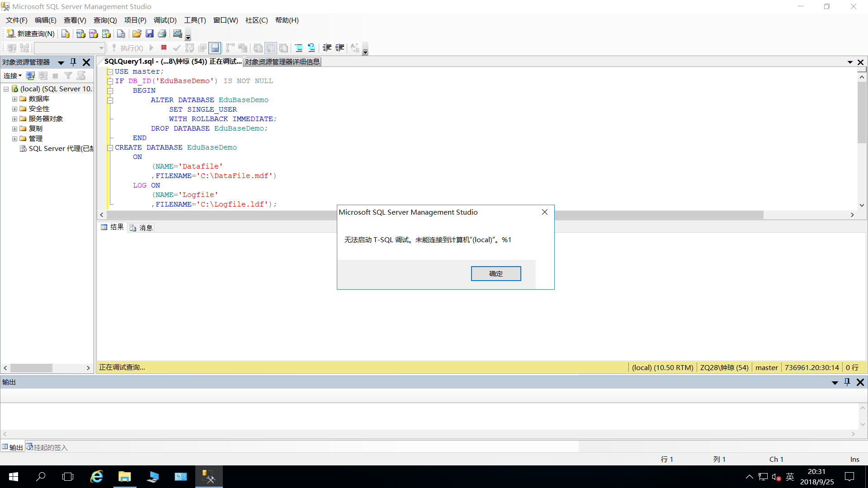
Task: Toggle auto-hide pin on Object Explorer panel
Action: point(73,62)
